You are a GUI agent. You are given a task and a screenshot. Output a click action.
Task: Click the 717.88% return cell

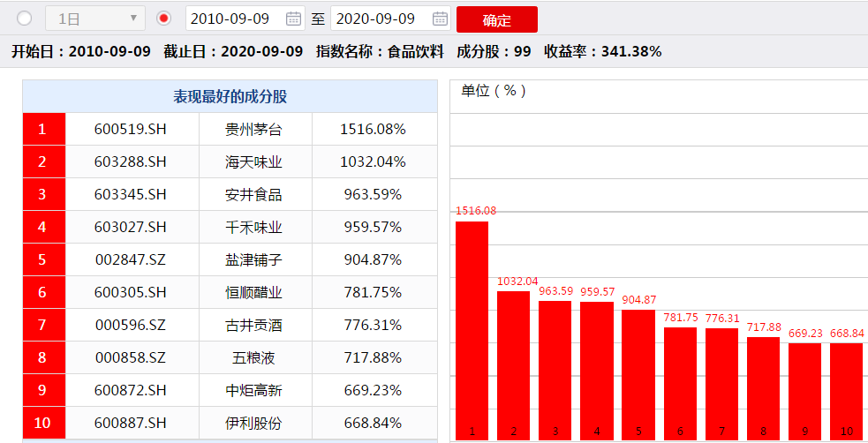tap(373, 357)
